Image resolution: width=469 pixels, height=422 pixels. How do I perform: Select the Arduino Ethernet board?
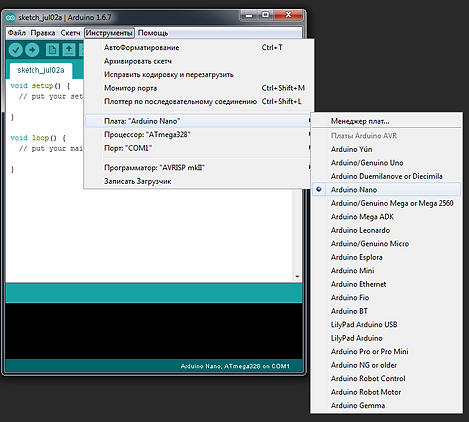pos(386,284)
